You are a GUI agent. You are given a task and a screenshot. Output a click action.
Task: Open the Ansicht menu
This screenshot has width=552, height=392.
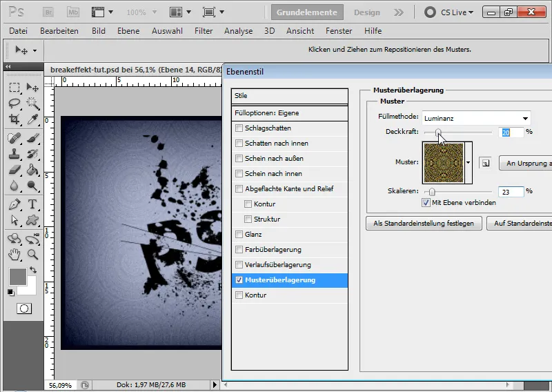pyautogui.click(x=300, y=31)
